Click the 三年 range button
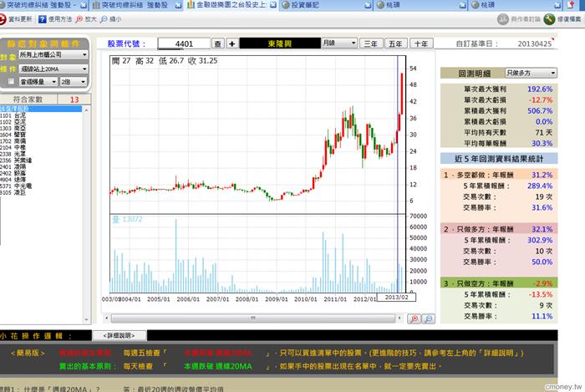This screenshot has width=585, height=392. pyautogui.click(x=371, y=43)
